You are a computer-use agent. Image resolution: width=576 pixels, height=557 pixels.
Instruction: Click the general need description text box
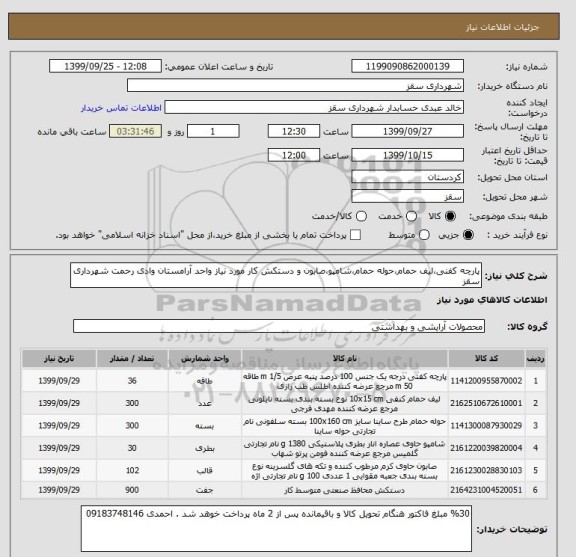coord(276,276)
